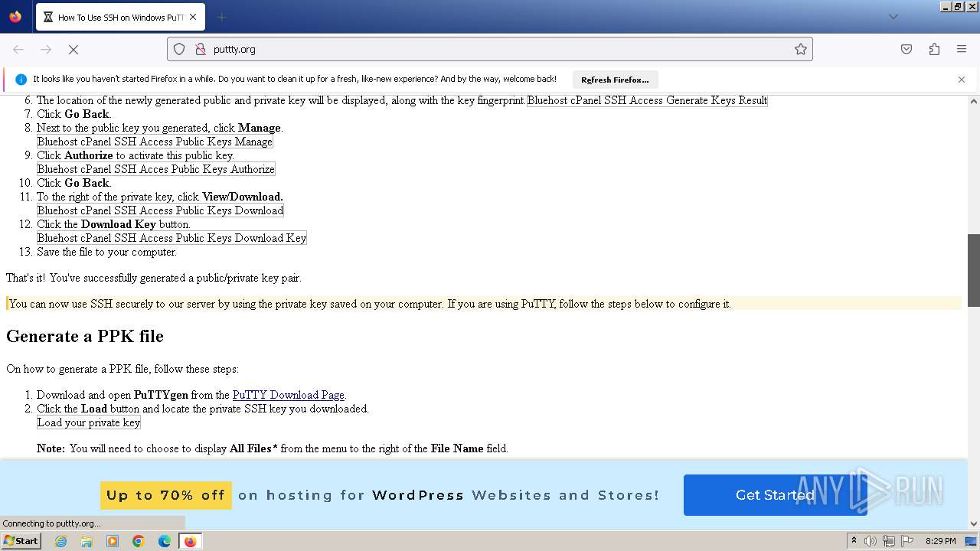Close the 'How To Use SSH on Windows' tab
The image size is (980, 551).
pos(193,17)
